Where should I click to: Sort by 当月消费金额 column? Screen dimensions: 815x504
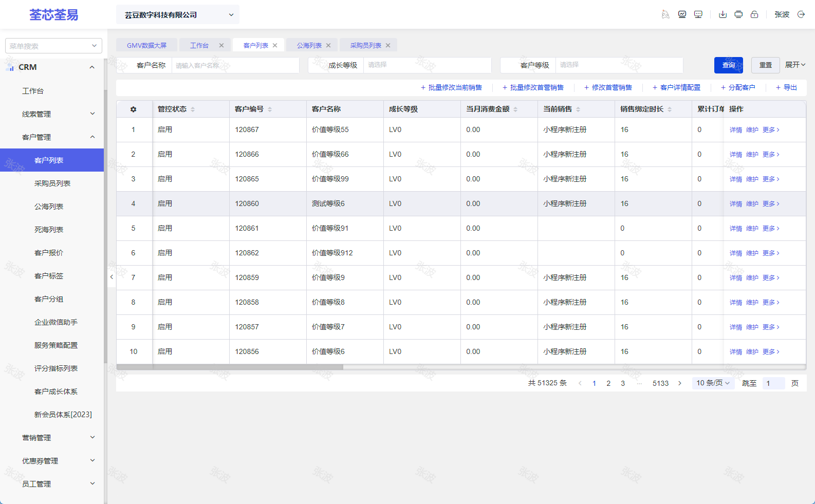(515, 109)
